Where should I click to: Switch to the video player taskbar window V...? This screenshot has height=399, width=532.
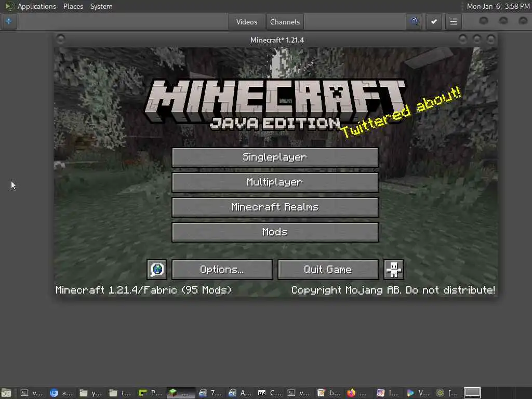[x=418, y=393]
